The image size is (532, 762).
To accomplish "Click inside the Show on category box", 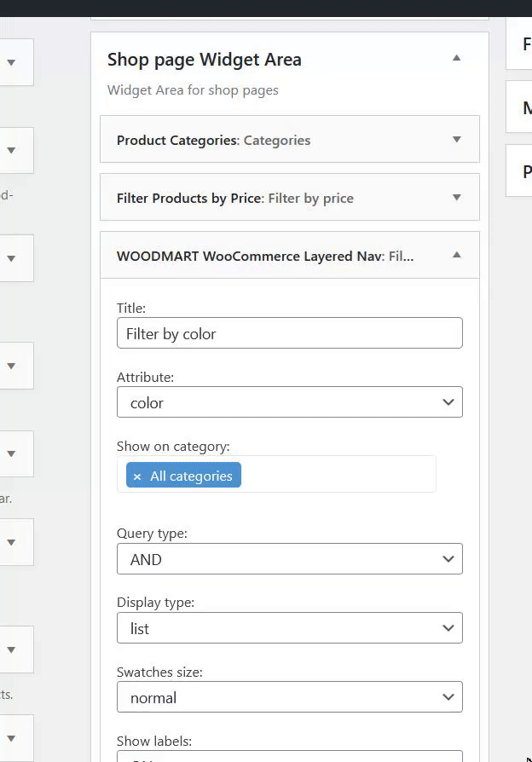I will click(x=341, y=475).
